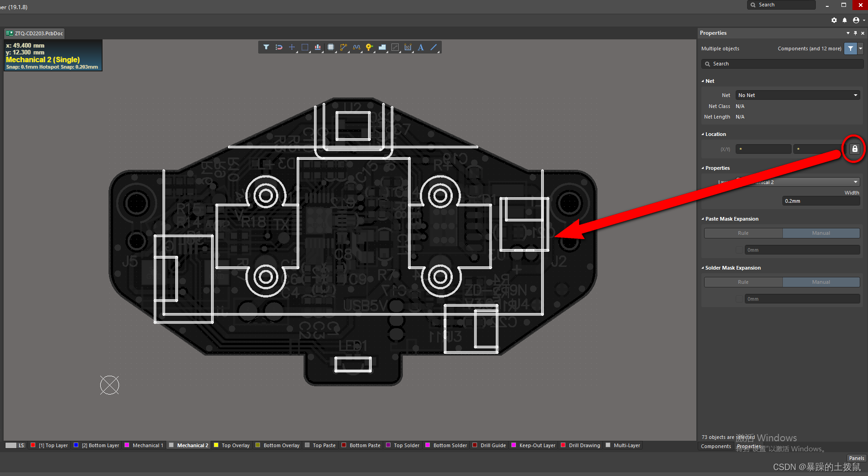Image resolution: width=868 pixels, height=476 pixels.
Task: Activate the [1] Top Layer tab
Action: point(49,445)
